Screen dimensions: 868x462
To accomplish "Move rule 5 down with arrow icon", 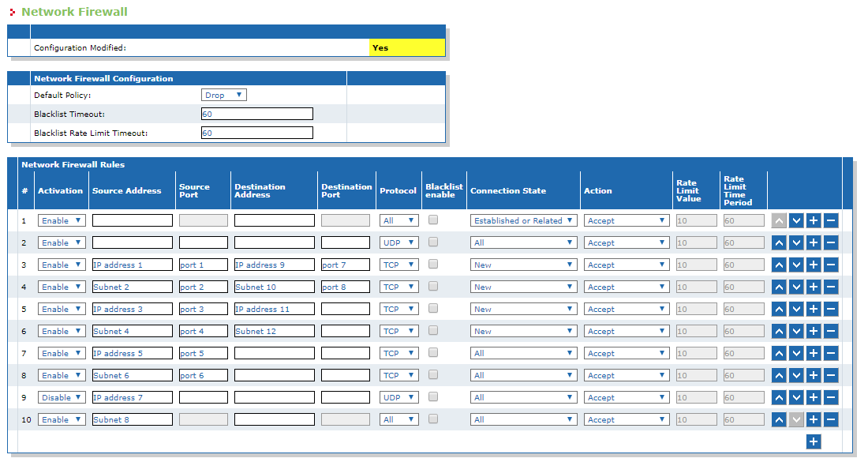I will click(x=796, y=309).
